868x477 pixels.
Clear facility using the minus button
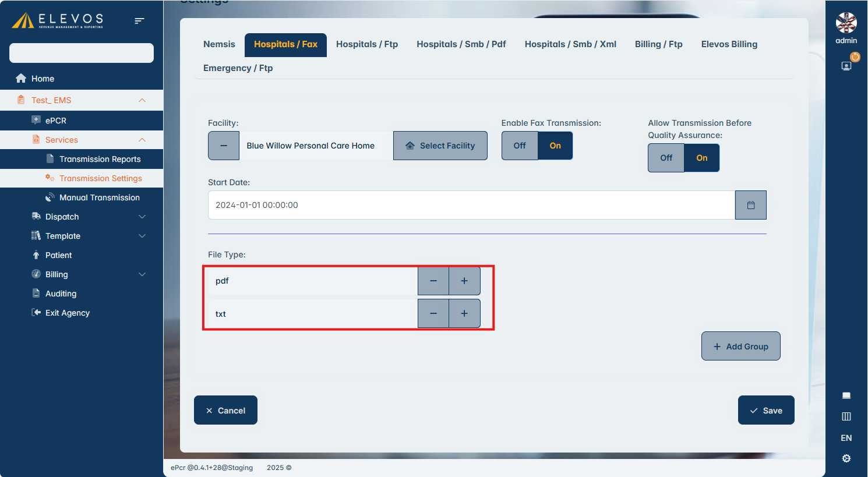point(224,146)
